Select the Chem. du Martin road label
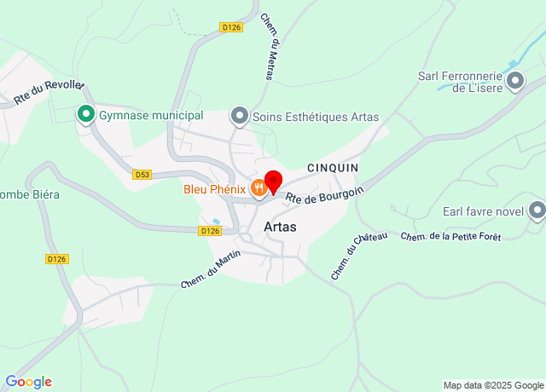 pyautogui.click(x=211, y=269)
